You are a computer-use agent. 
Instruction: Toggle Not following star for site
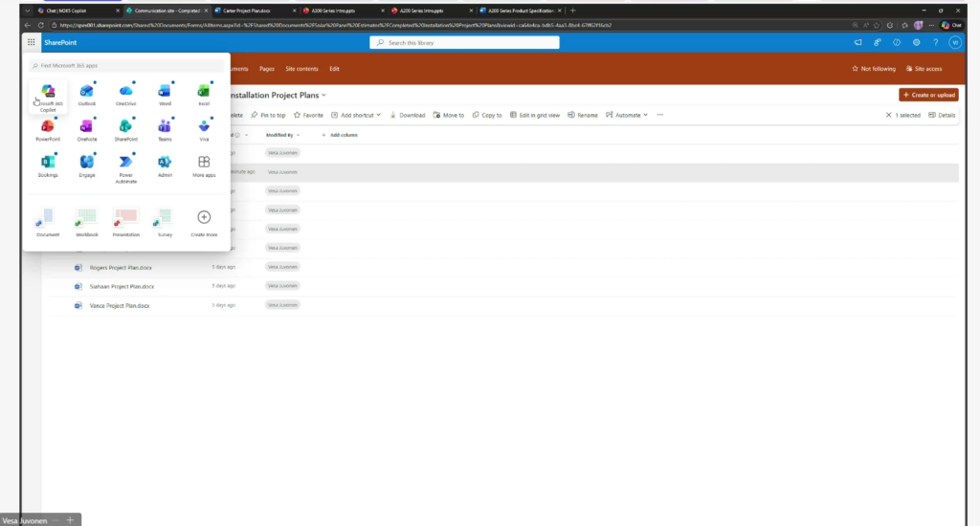873,69
